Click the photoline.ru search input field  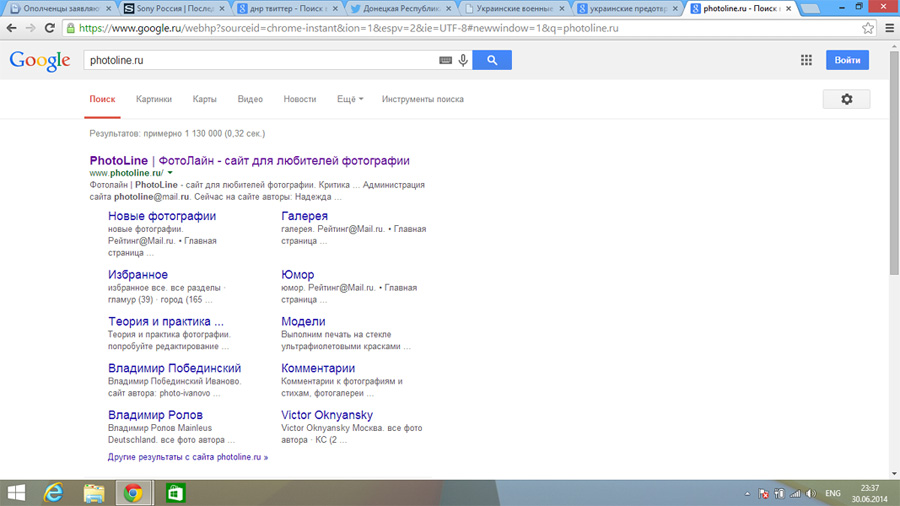point(260,60)
